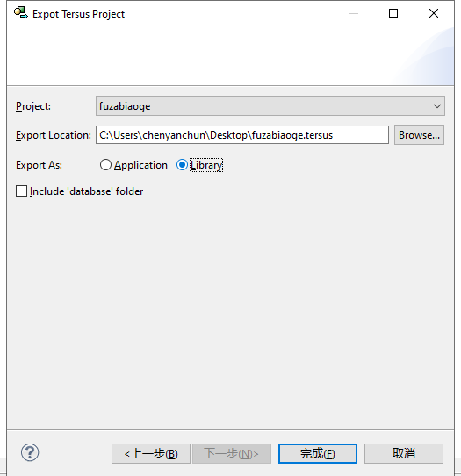This screenshot has height=476, width=461.
Task: Cancel the dialog with 取消 button
Action: click(404, 453)
